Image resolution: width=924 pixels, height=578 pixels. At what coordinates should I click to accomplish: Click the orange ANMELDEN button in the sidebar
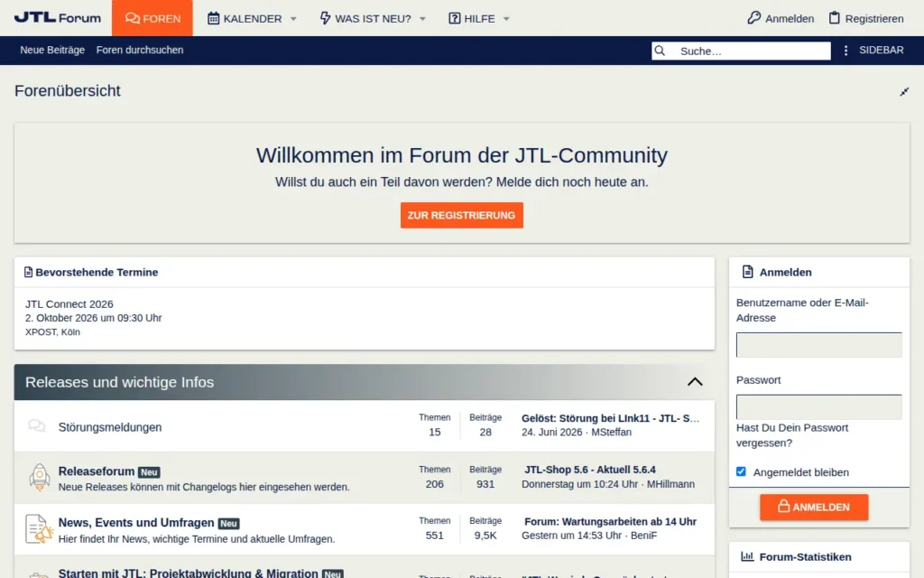pyautogui.click(x=814, y=508)
